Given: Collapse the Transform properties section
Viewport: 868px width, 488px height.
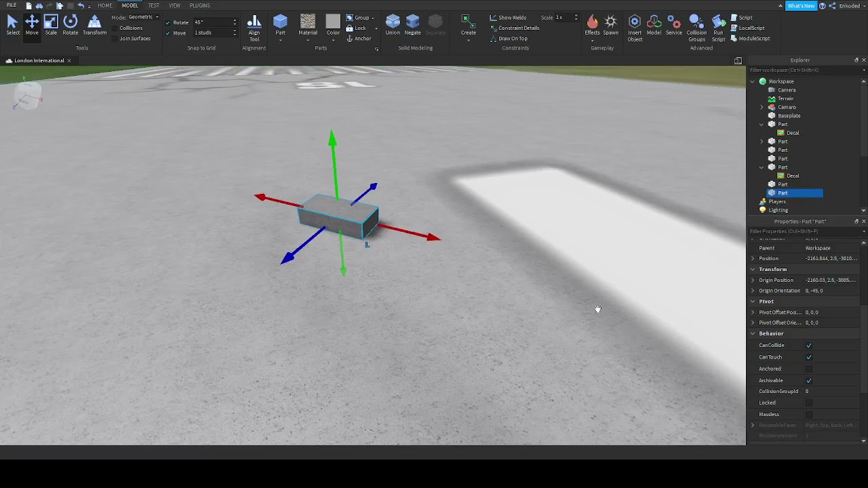Looking at the screenshot, I should [x=753, y=269].
